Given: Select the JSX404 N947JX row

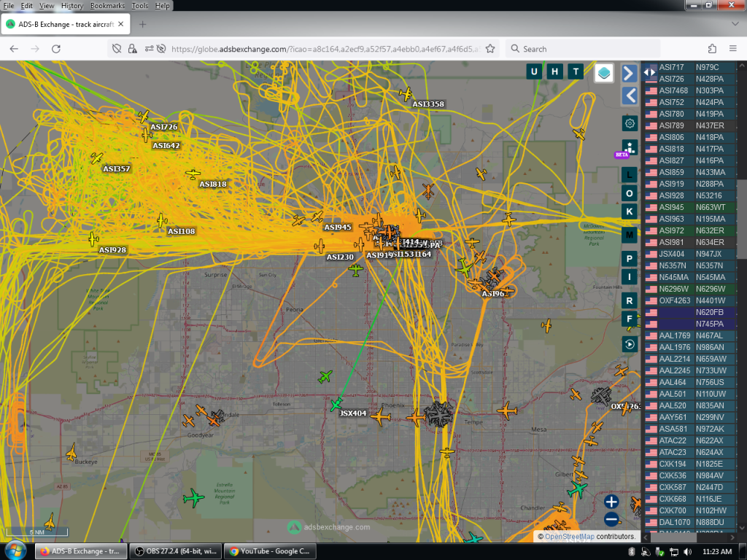Looking at the screenshot, I should [x=689, y=254].
